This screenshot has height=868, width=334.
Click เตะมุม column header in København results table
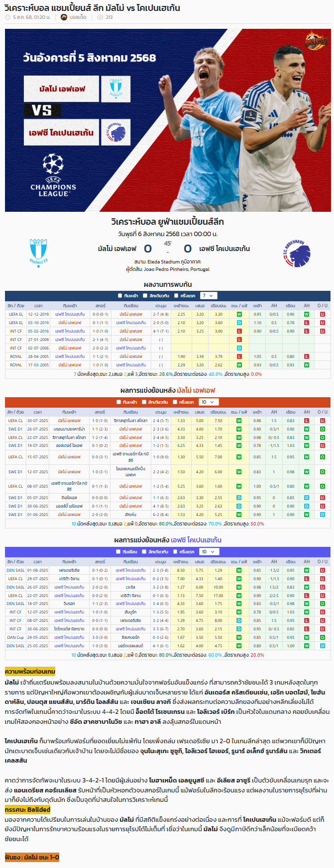(x=161, y=562)
